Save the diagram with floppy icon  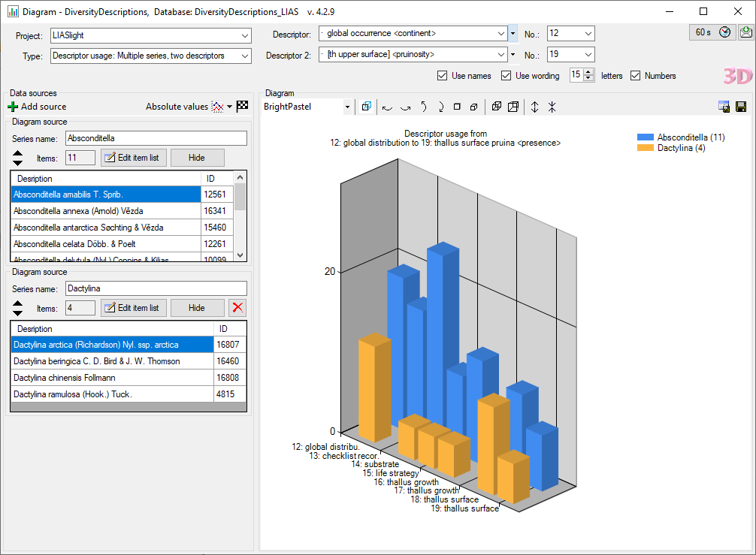741,107
